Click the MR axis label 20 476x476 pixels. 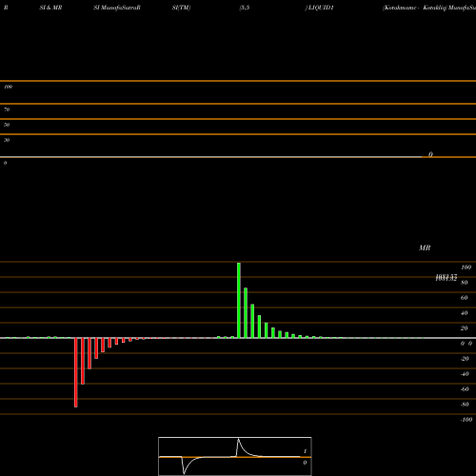point(465,328)
